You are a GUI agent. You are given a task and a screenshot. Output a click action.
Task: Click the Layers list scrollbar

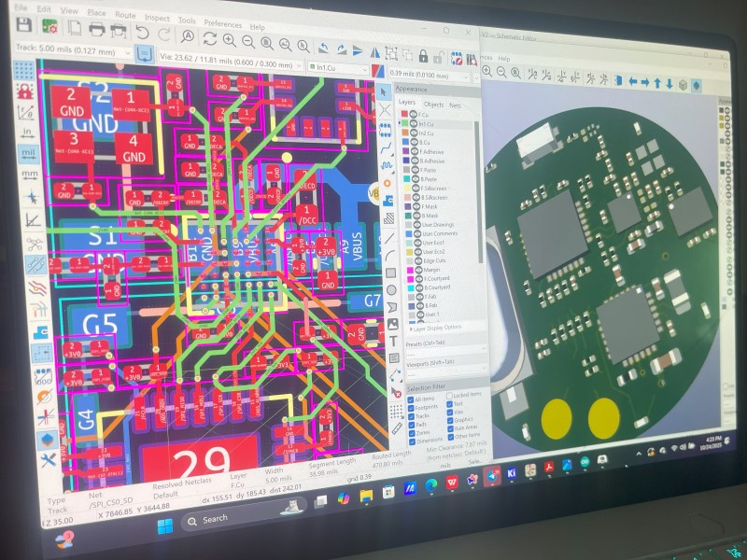click(477, 190)
